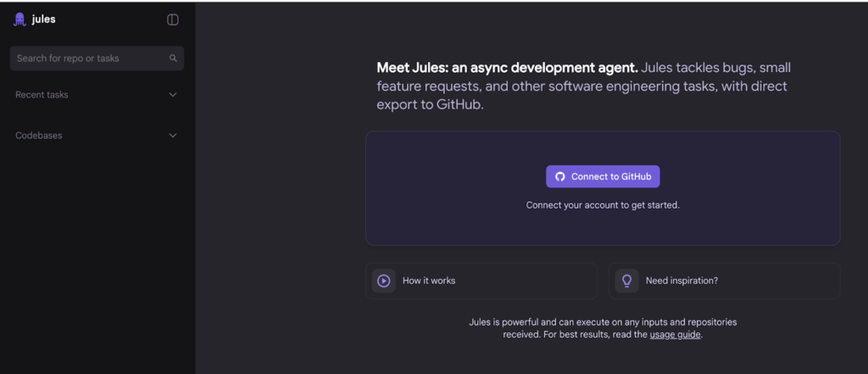
Task: Collapse the sidebar with the panel toggle icon
Action: tap(173, 20)
